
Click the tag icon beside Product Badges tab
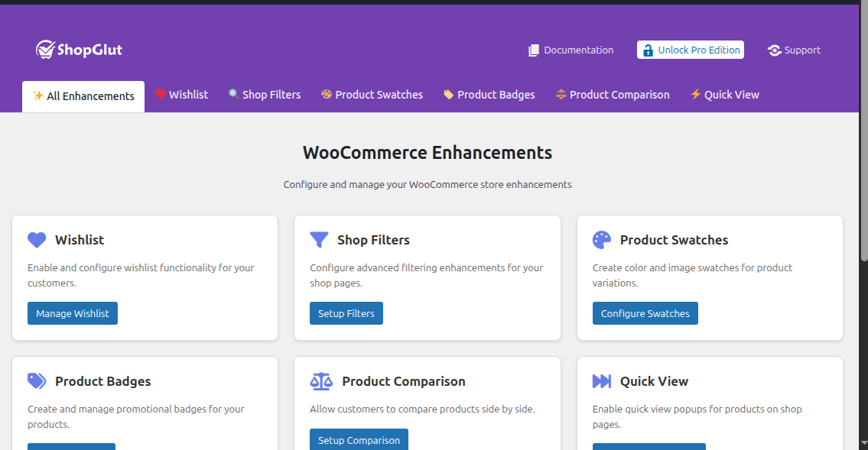tap(448, 95)
